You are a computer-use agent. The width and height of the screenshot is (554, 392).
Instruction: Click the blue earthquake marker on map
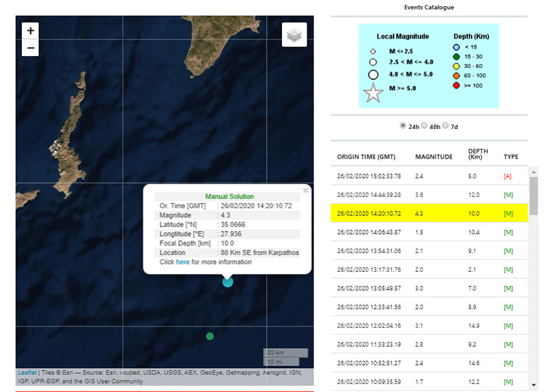[x=227, y=282]
